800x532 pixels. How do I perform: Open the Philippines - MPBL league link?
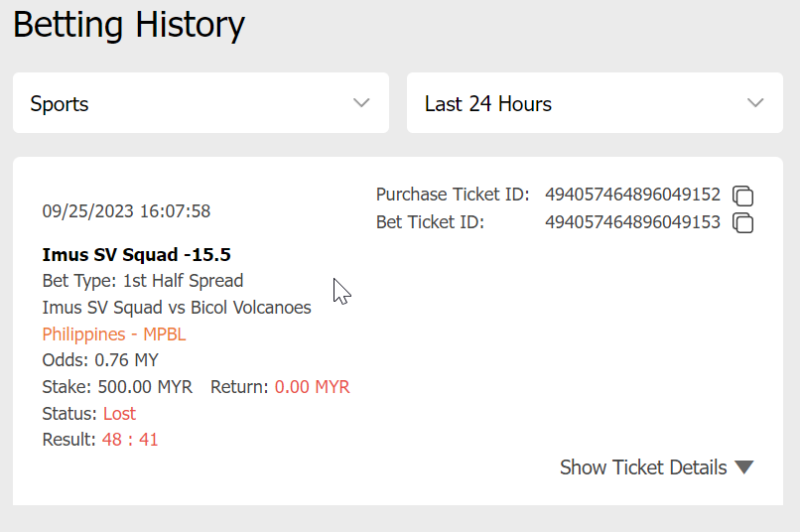[114, 333]
